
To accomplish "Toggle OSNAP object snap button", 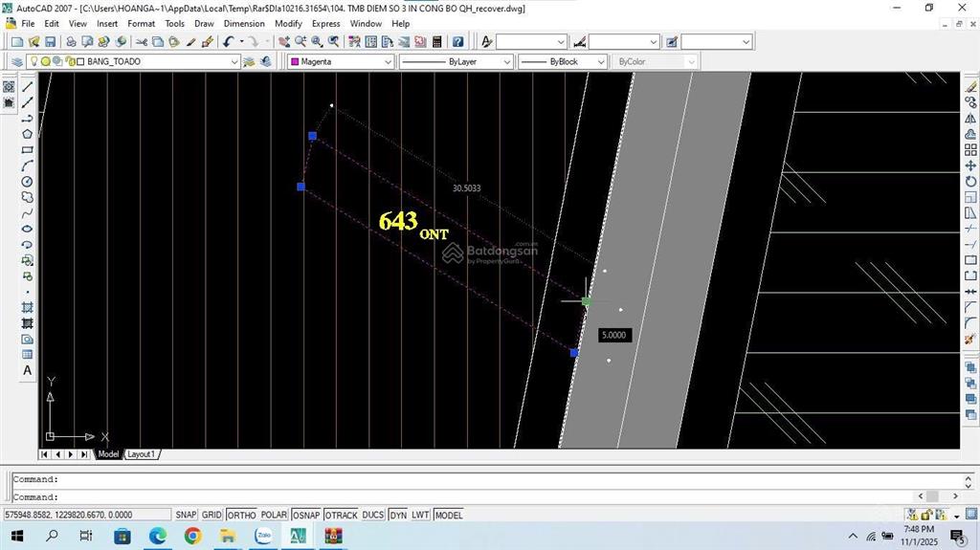I will [x=305, y=515].
